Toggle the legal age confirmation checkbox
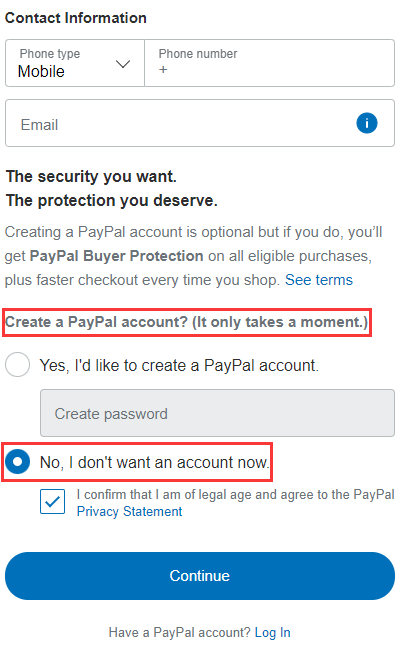This screenshot has width=400, height=649. point(53,502)
